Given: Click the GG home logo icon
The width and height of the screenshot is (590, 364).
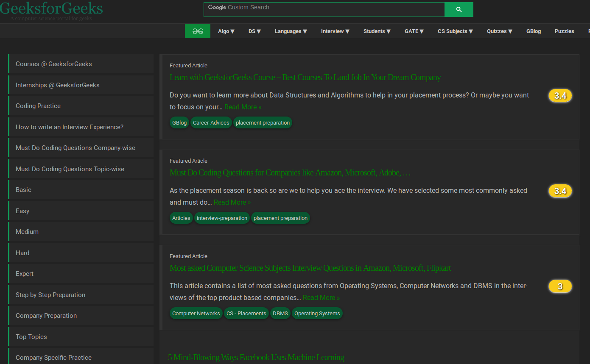Looking at the screenshot, I should click(198, 31).
